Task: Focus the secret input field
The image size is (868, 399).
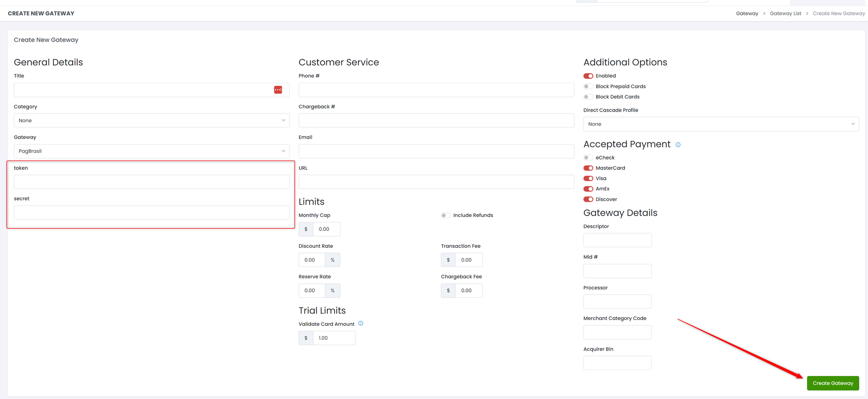Action: pos(151,213)
